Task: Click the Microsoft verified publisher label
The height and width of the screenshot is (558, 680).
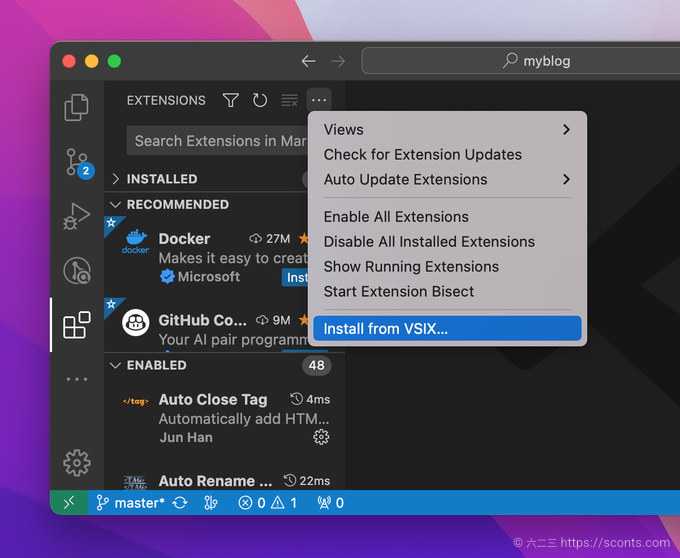Action: pyautogui.click(x=200, y=277)
